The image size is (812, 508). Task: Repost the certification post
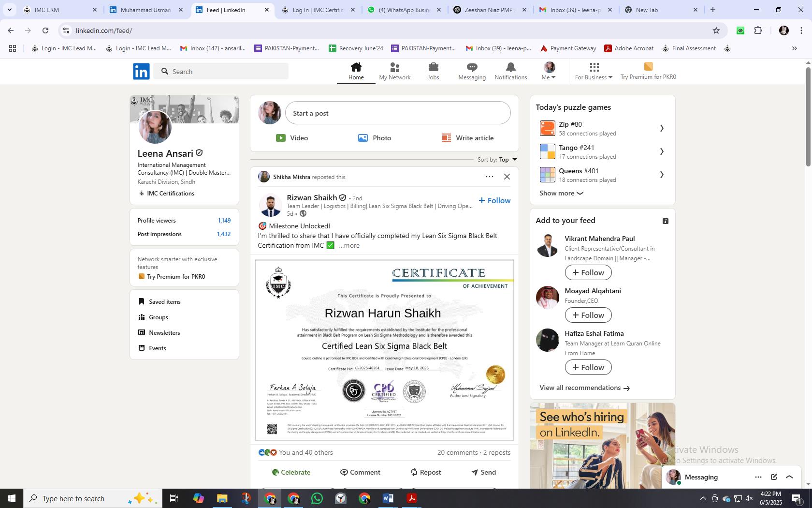coord(426,472)
